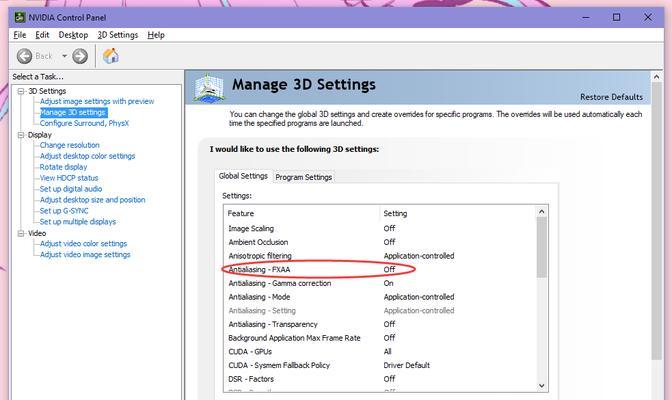
Task: Collapse the Display tree node
Action: [21, 135]
